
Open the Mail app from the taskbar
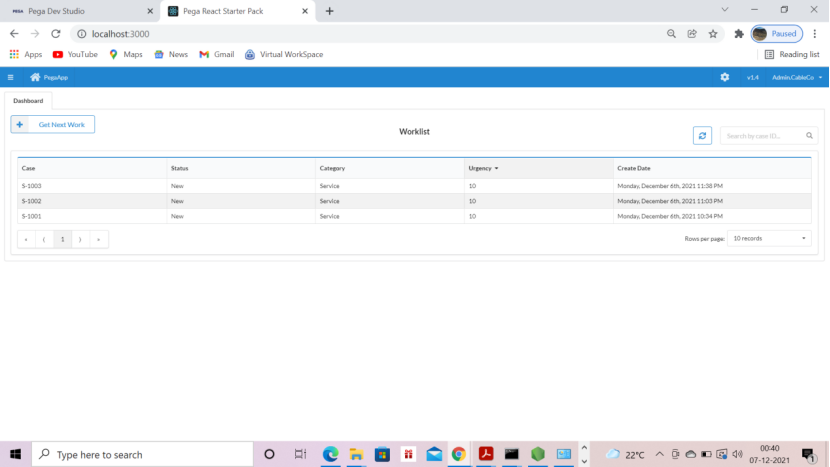(x=434, y=454)
